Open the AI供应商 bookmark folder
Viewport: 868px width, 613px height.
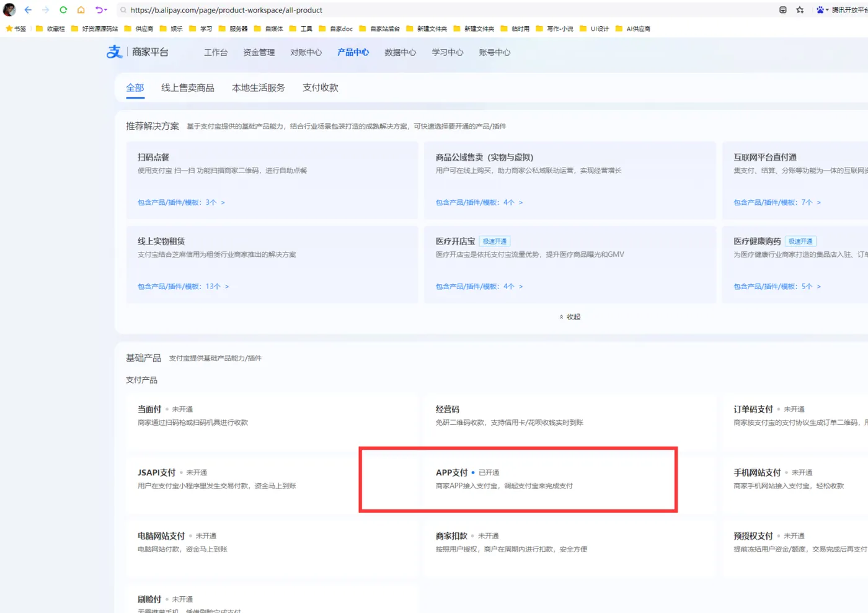633,29
